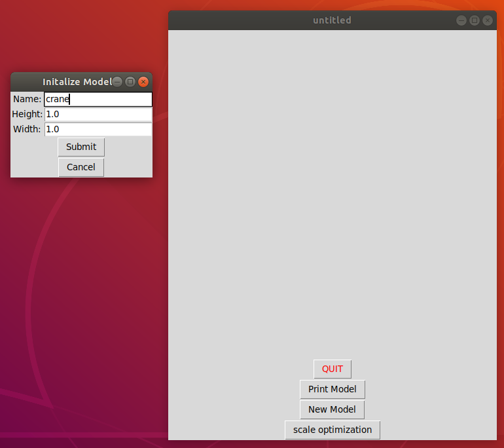Click the Width: label
This screenshot has height=448, width=504.
(x=27, y=129)
